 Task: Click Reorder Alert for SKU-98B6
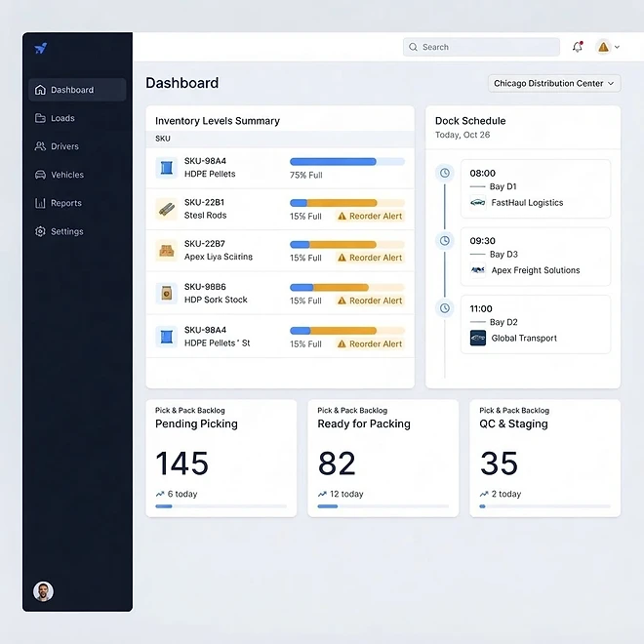point(370,301)
